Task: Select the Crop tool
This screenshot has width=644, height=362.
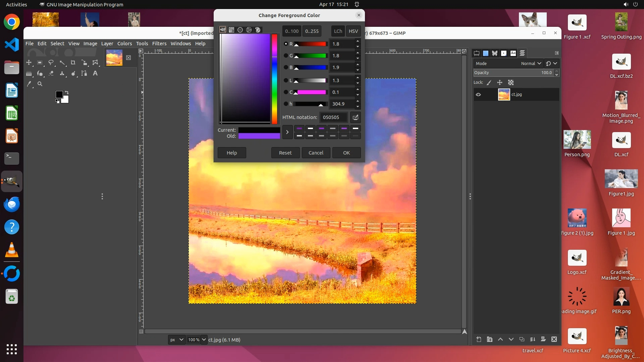Action: click(73, 63)
